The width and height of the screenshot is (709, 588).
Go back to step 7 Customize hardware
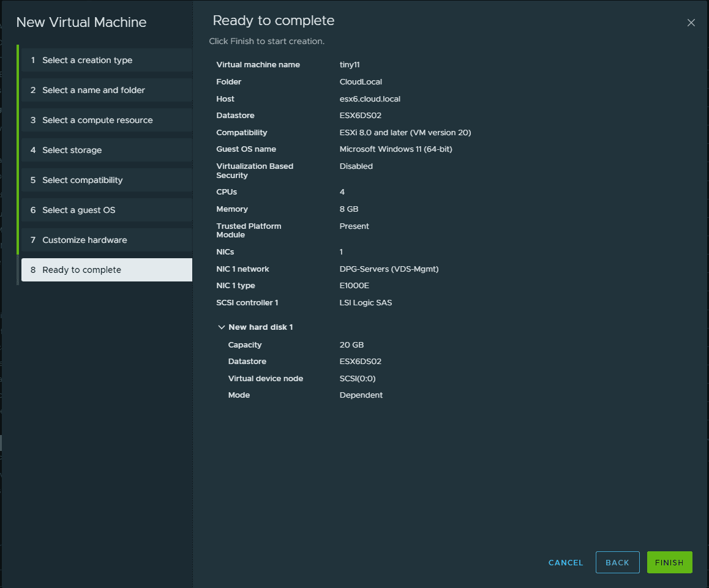84,240
